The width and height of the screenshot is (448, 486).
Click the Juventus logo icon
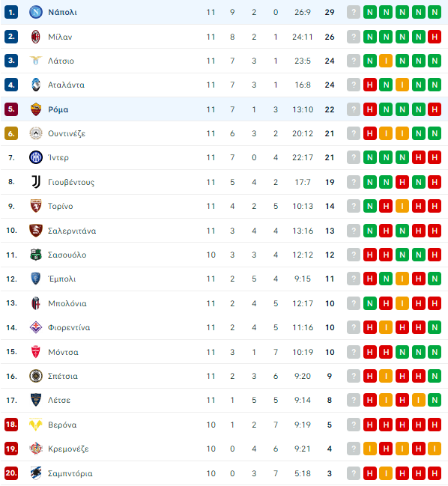click(x=36, y=182)
